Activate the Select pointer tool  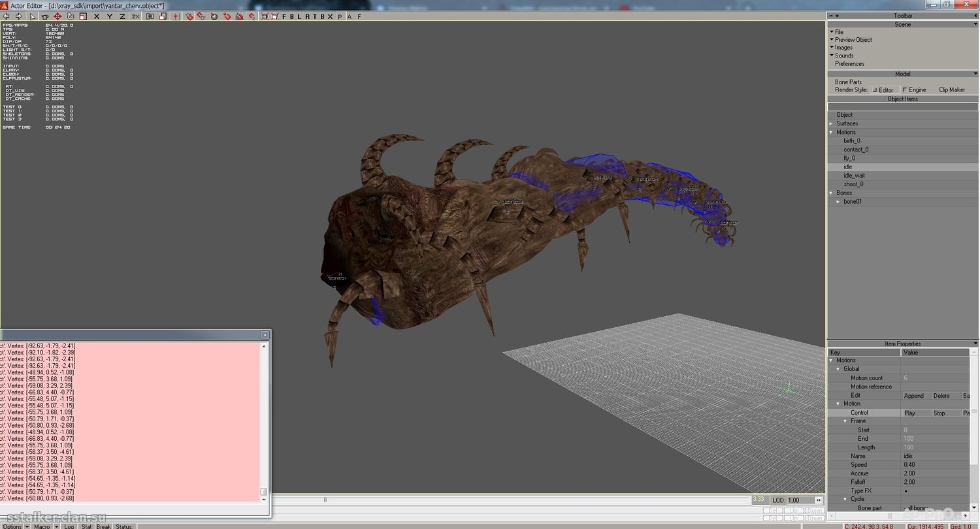pyautogui.click(x=33, y=16)
